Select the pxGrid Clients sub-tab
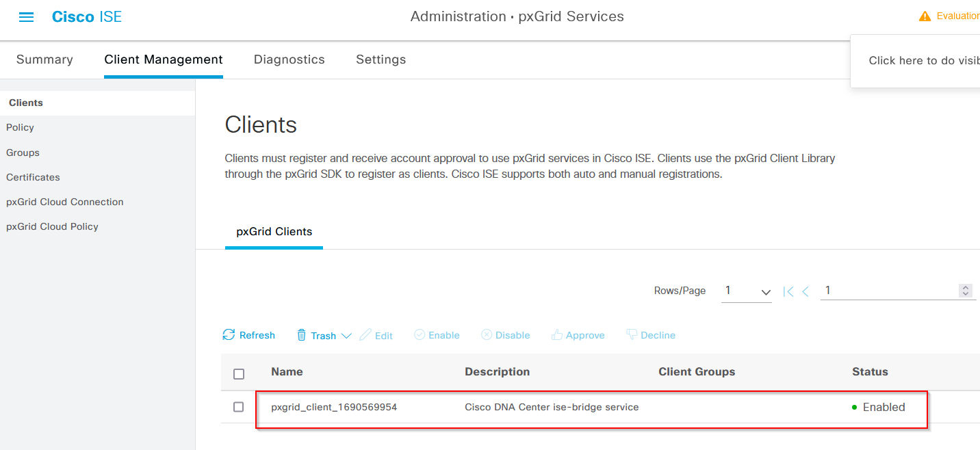 [x=274, y=232]
